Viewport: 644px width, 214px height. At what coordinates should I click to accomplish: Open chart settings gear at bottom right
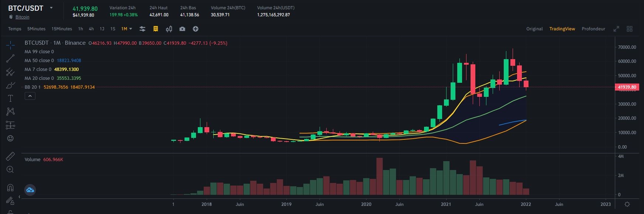[x=627, y=204]
